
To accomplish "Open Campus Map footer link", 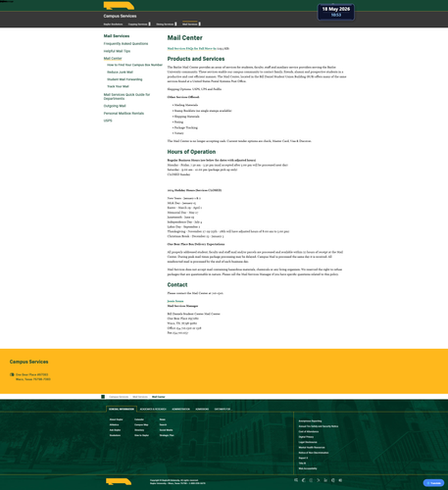I will point(141,424).
